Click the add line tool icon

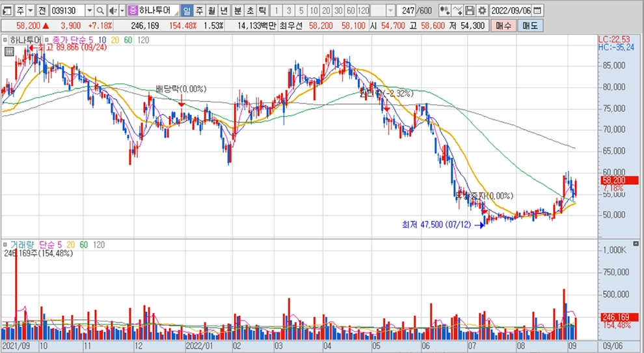click(x=457, y=11)
